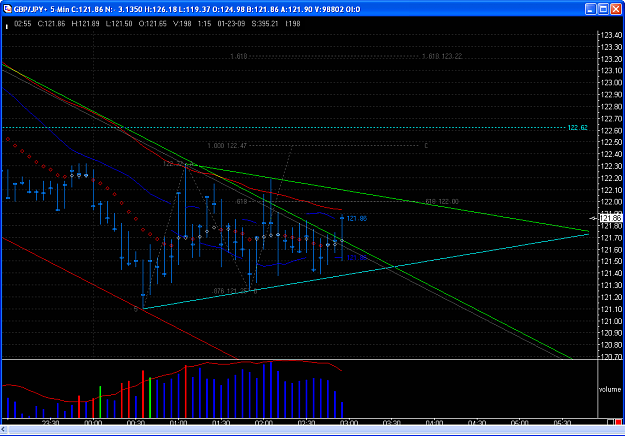This screenshot has height=436, width=625.
Task: Click the volume value V:198 in data row
Action: coord(182,24)
